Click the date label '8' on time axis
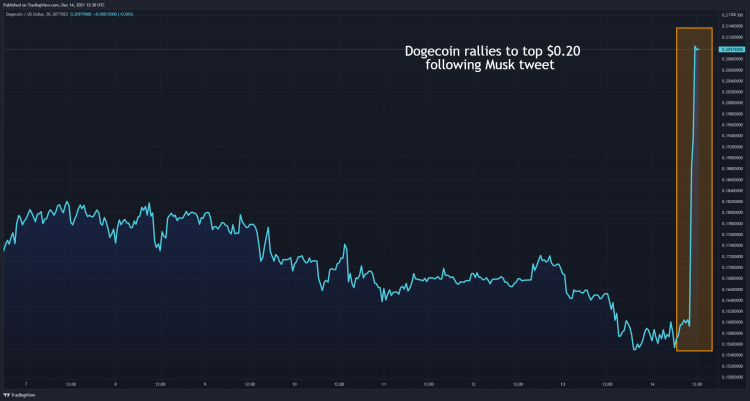Viewport: 750px width, 401px height. click(x=115, y=384)
